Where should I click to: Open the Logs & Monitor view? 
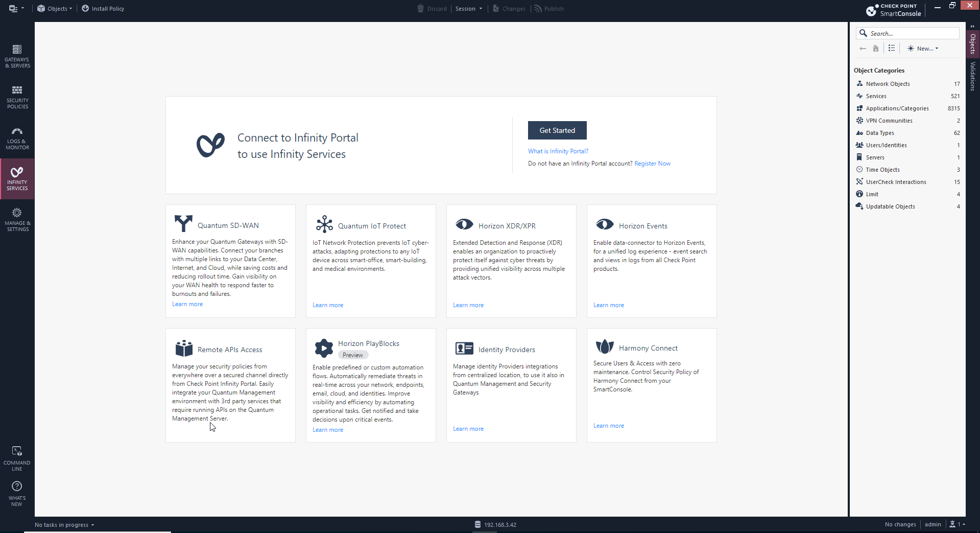[x=17, y=138]
